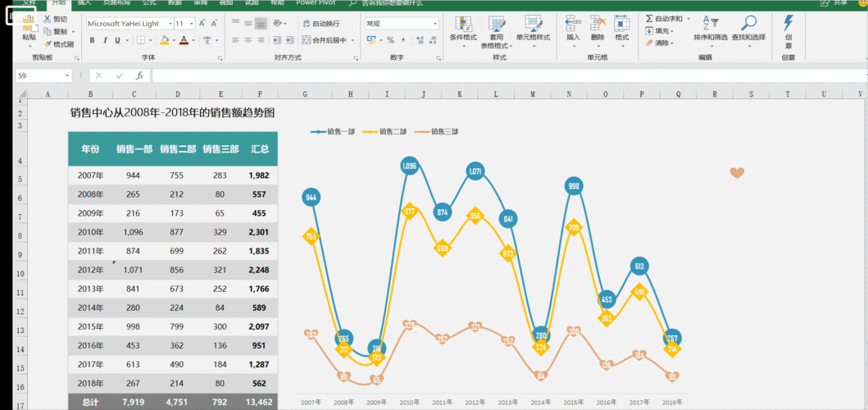Click the Ideas (创意) lightning icon
868x410 pixels.
click(788, 23)
